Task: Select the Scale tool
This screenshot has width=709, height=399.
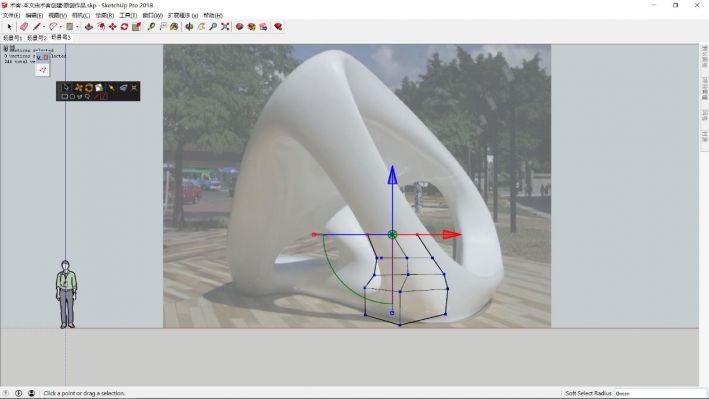Action: [136, 27]
